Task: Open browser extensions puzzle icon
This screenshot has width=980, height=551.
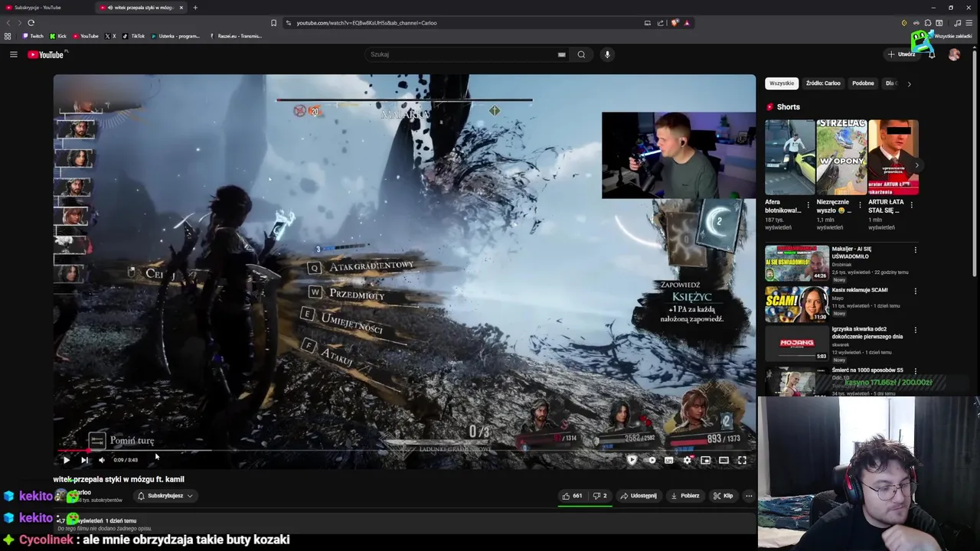Action: point(928,23)
